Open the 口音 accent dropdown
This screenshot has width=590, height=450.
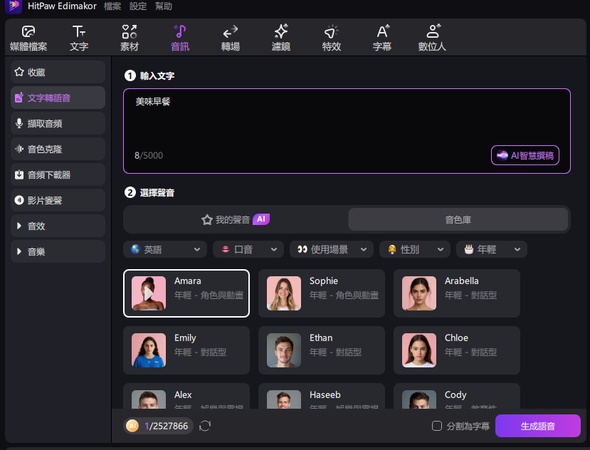point(248,249)
